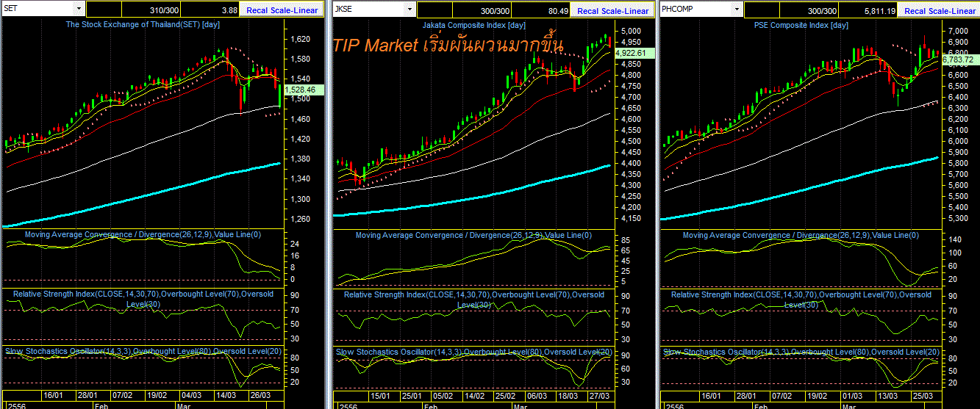Screen dimensions: 980x409
Task: Click the 25/03 date label in PHCOMP panel
Action: 923,395
